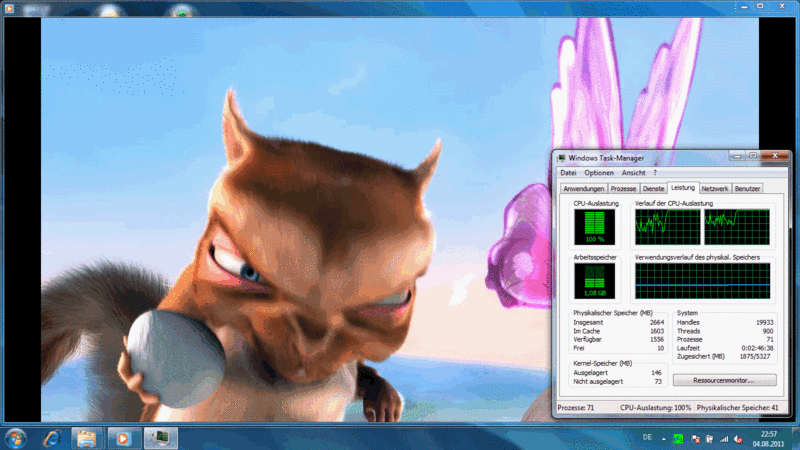Maximize the Task-Manager window
Image resolution: width=800 pixels, height=450 pixels.
tap(753, 156)
